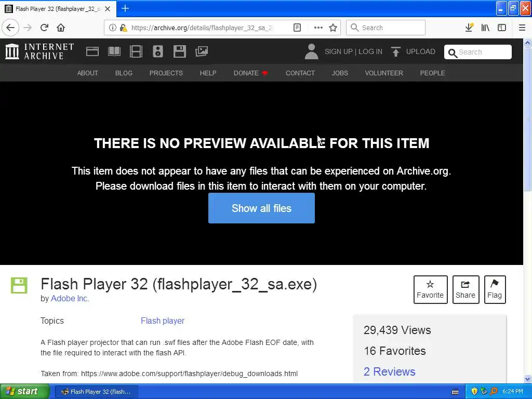
Task: Open the Software floppy disk icon
Action: click(x=179, y=51)
